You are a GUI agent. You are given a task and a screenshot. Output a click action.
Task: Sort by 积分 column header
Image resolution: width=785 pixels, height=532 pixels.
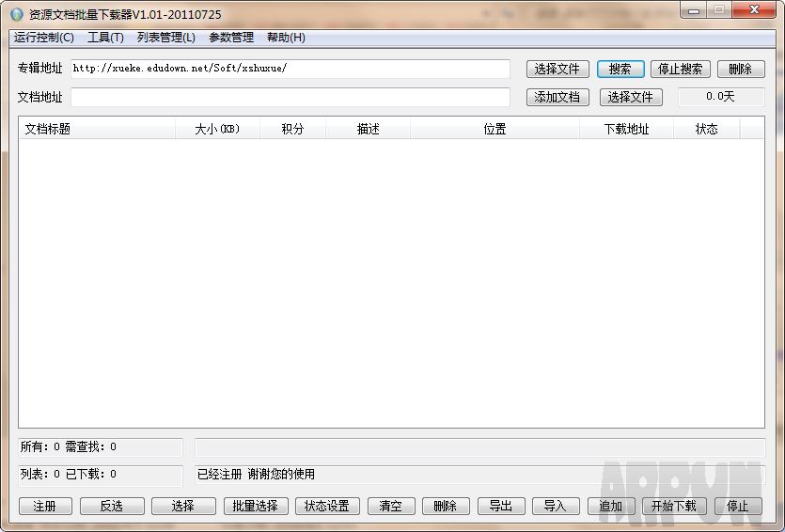(x=293, y=129)
